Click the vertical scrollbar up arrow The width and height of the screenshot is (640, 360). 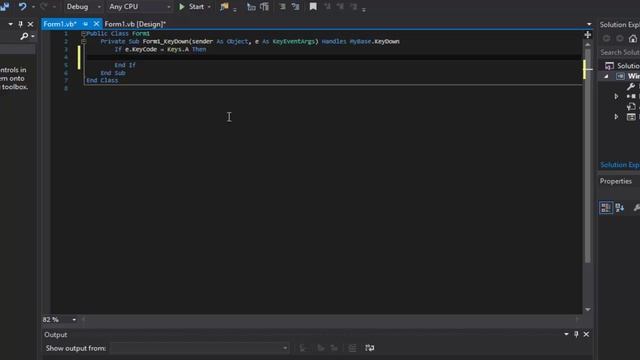[588, 44]
